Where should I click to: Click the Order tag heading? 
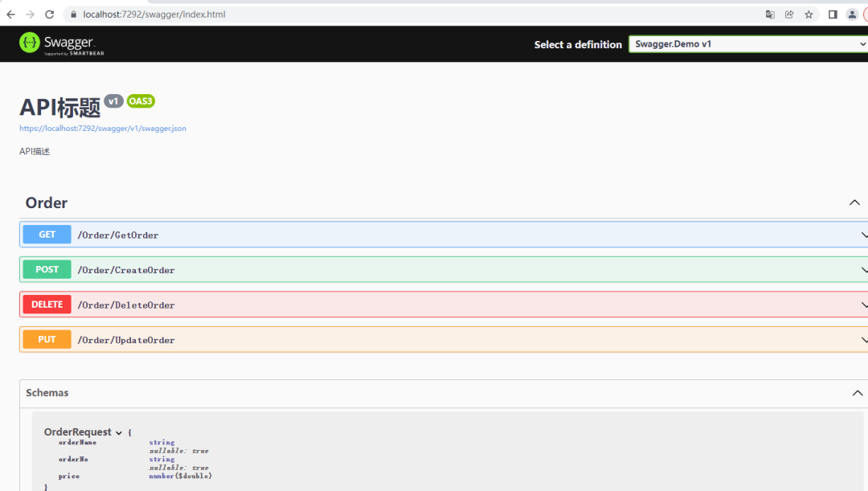point(47,203)
